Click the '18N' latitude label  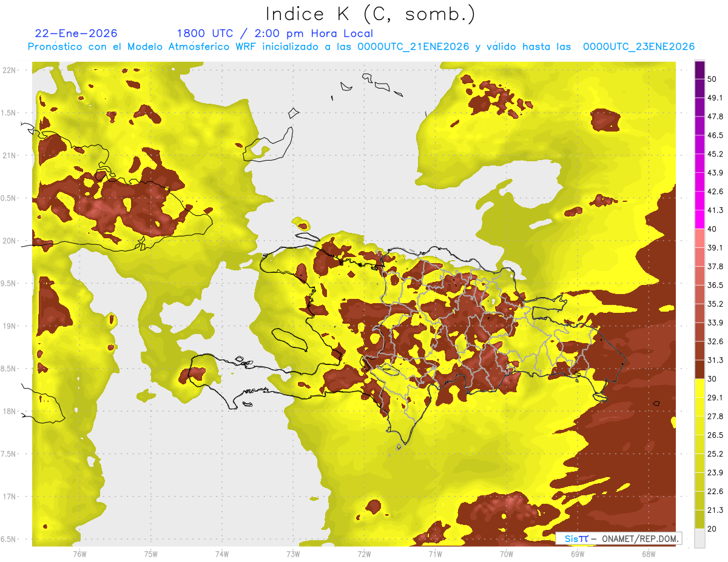click(10, 412)
